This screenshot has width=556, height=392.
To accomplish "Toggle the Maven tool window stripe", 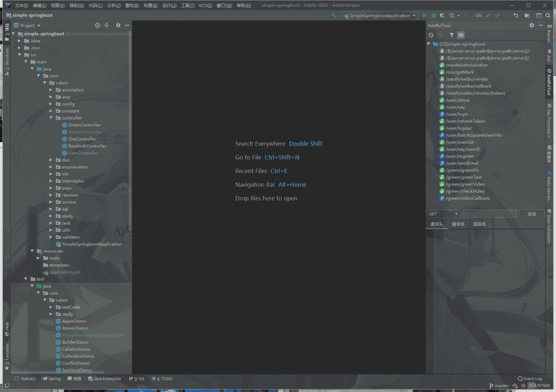I will pos(549,33).
